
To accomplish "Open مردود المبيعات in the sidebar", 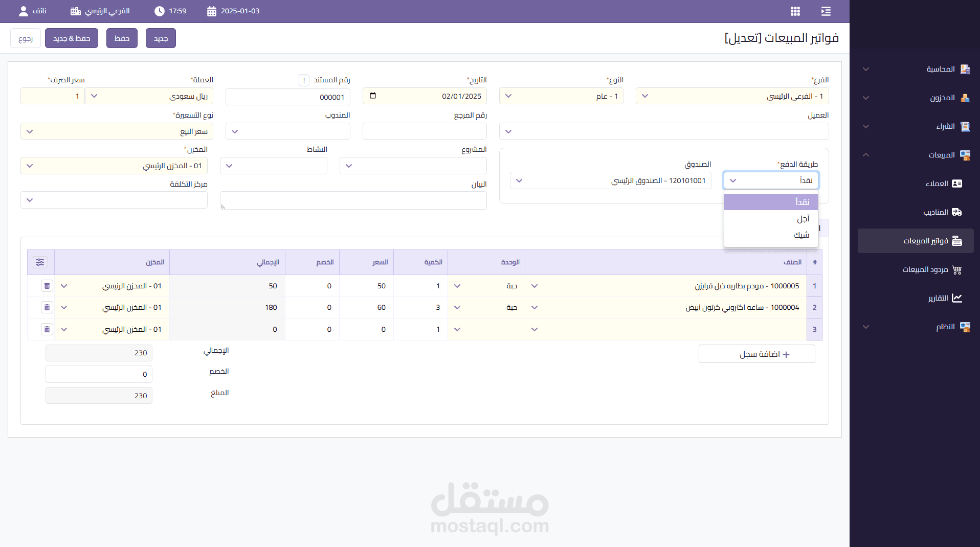I will [x=916, y=269].
